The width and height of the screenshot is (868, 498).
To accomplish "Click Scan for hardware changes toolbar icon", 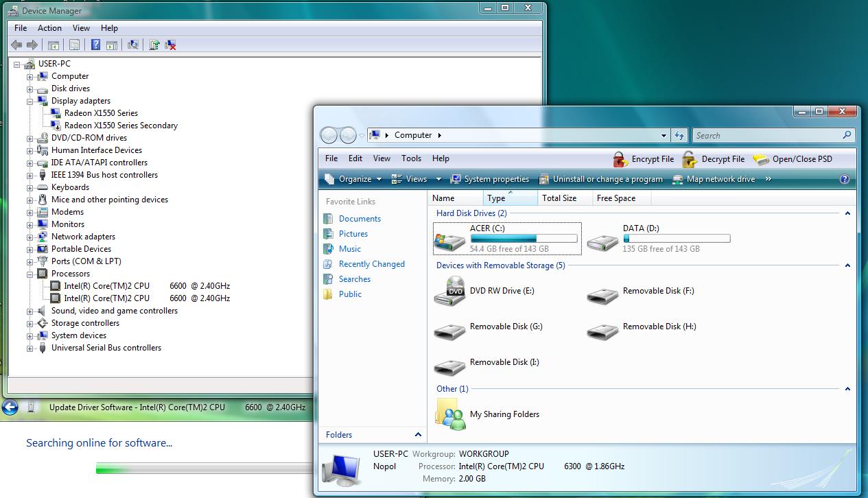I will [x=133, y=45].
